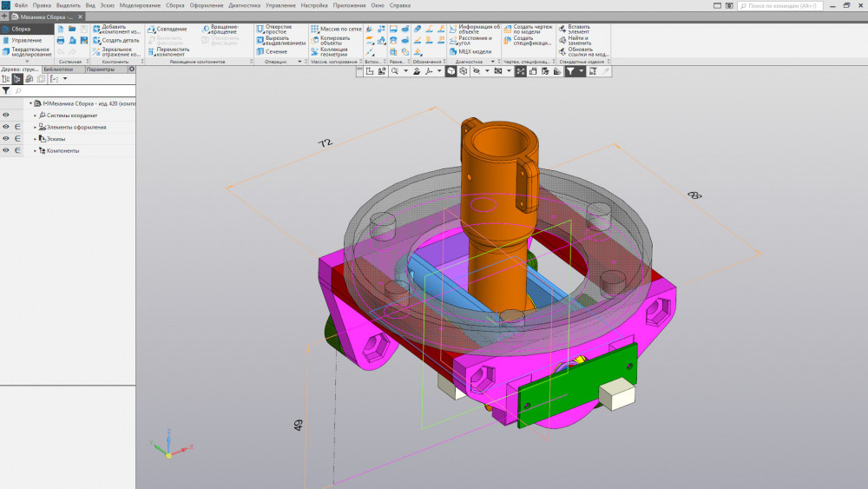Click 'Создать чертеж по модели' icon
This screenshot has width=868, height=489.
tap(508, 29)
